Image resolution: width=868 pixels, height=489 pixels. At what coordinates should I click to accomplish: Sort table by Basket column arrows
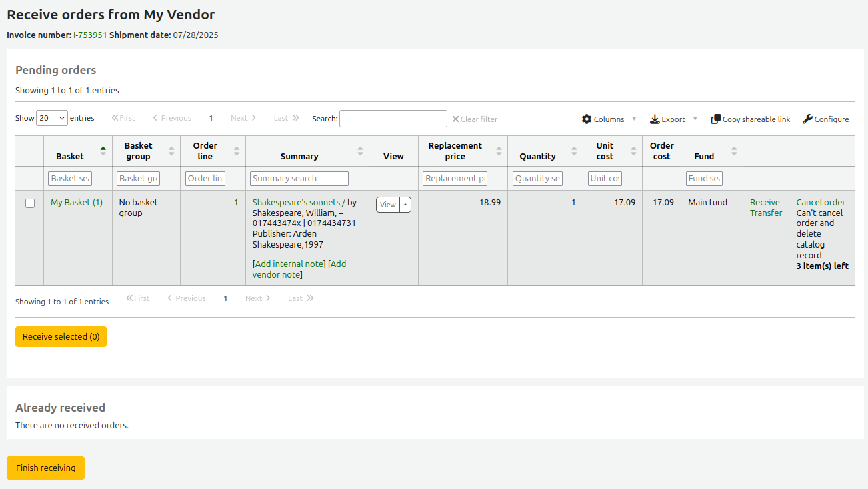click(x=103, y=151)
